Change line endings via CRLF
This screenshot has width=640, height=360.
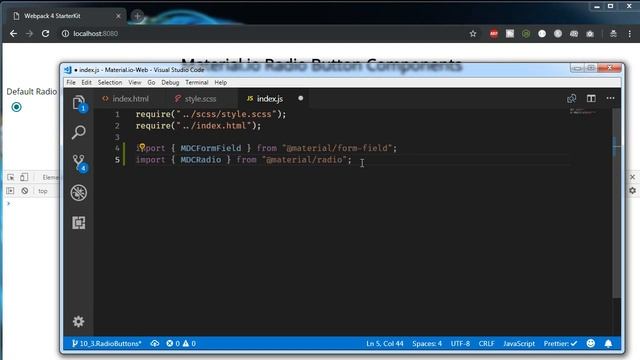click(487, 344)
